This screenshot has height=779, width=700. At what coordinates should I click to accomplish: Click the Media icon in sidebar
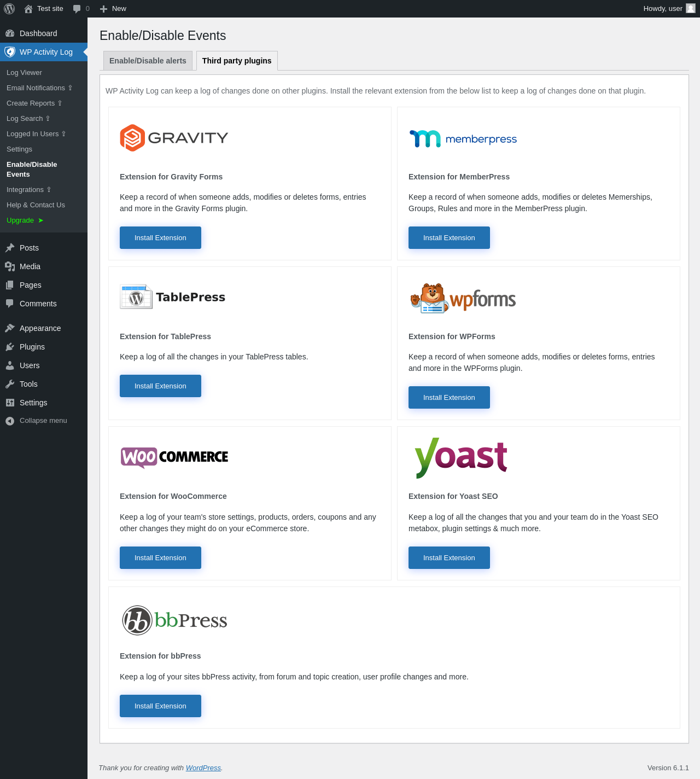click(x=10, y=266)
